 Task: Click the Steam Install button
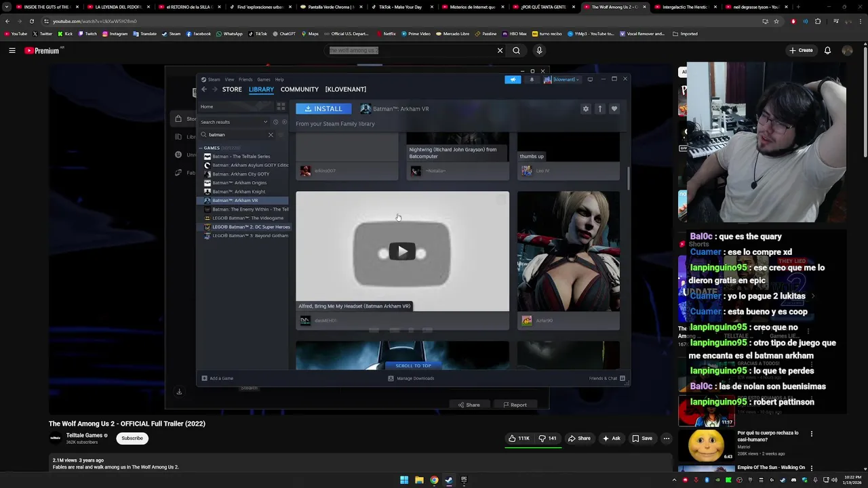(323, 108)
